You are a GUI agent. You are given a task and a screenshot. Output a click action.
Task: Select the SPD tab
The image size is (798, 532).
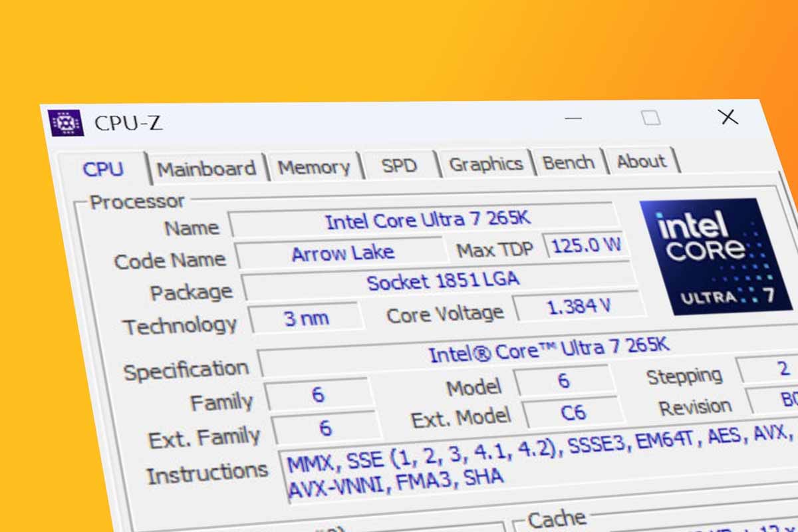pyautogui.click(x=399, y=166)
